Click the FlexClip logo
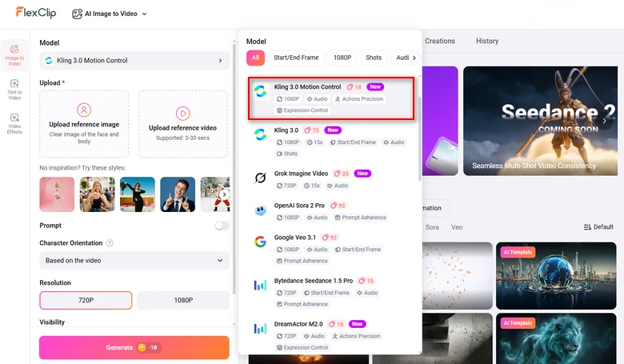Screen dimensions: 624x364 (33, 14)
